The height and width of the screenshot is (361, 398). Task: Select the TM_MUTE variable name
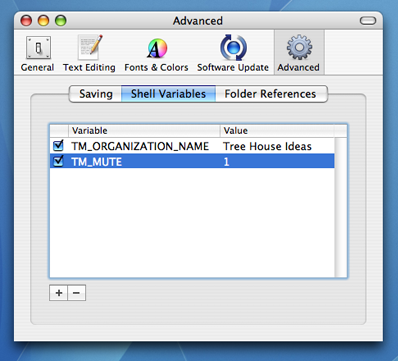tap(97, 162)
